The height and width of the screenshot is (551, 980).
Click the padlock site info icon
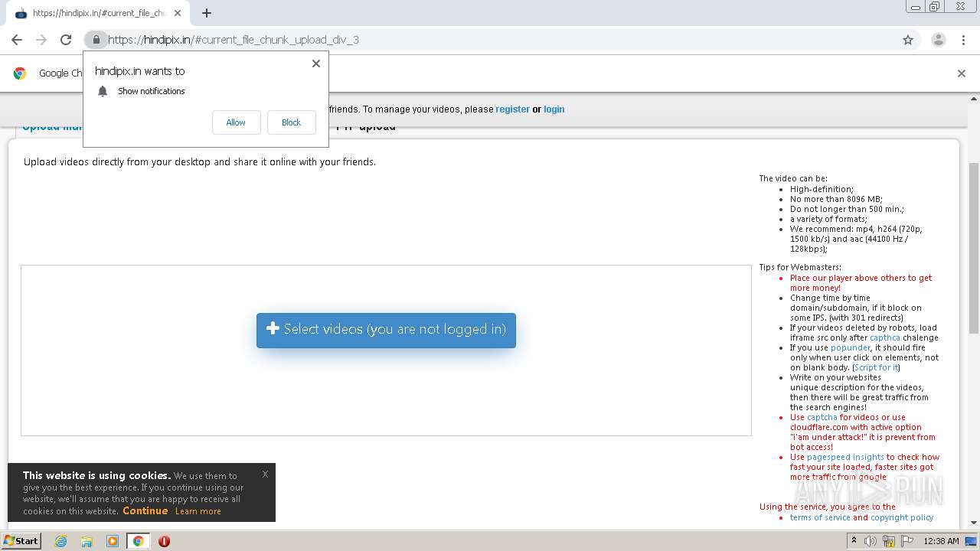96,40
